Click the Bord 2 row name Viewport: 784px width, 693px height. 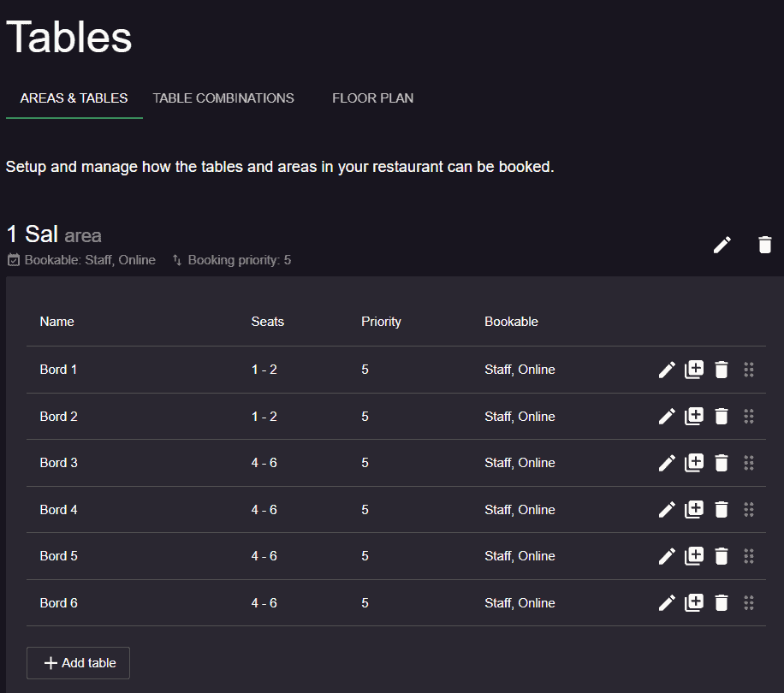tap(58, 416)
